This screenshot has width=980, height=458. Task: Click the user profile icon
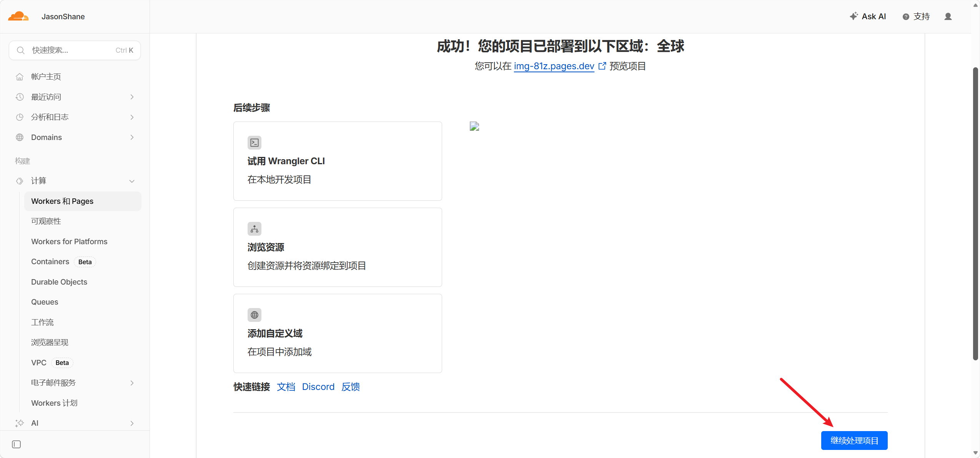pos(948,17)
